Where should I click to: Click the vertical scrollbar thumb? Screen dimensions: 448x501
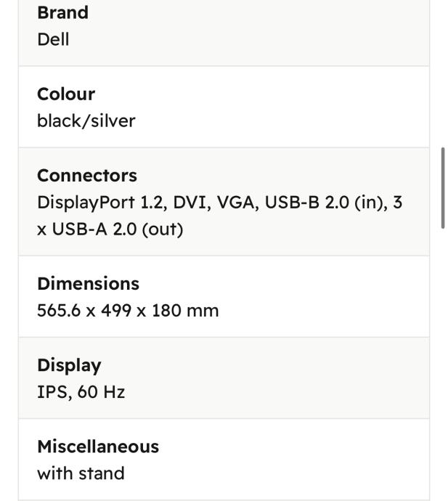click(443, 187)
